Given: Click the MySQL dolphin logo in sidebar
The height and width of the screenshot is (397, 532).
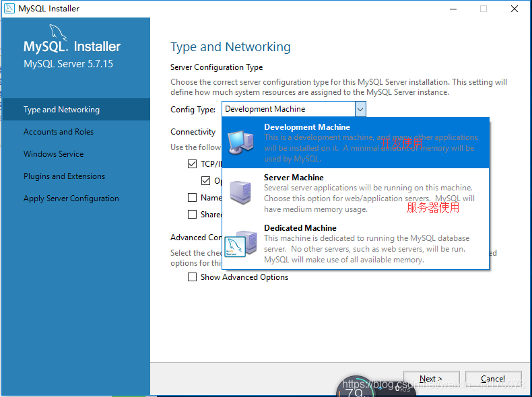Looking at the screenshot, I should (x=58, y=32).
